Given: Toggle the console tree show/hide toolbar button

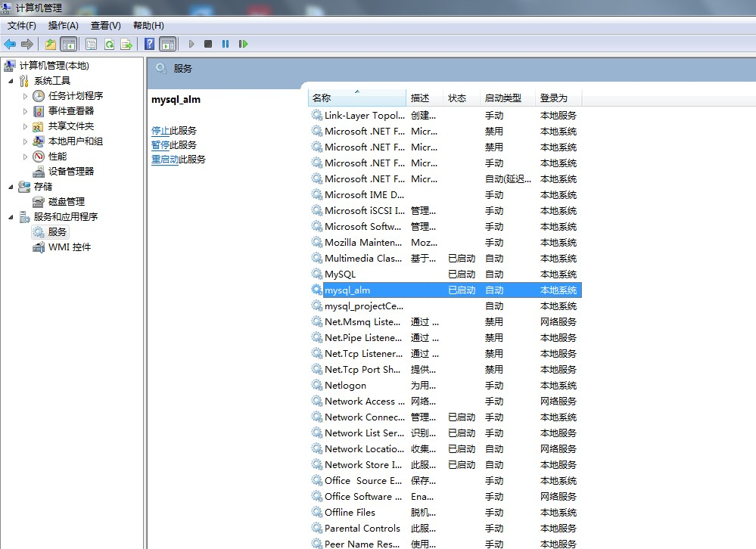Looking at the screenshot, I should [68, 44].
